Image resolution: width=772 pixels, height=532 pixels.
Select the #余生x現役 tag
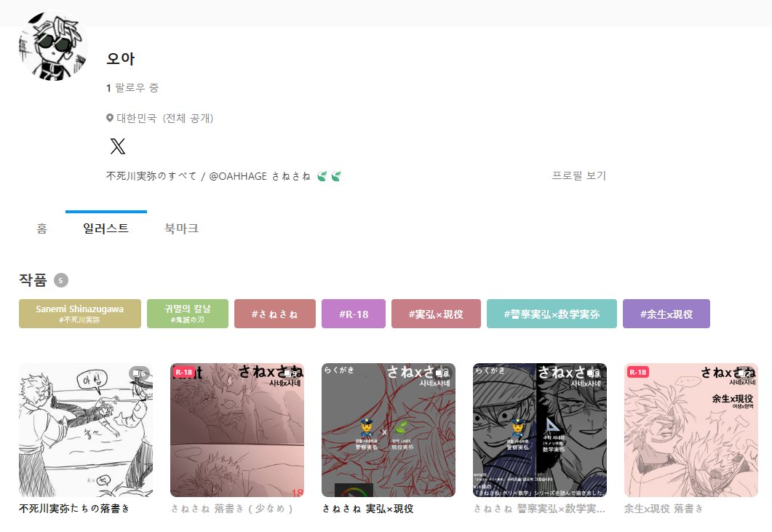(x=666, y=313)
